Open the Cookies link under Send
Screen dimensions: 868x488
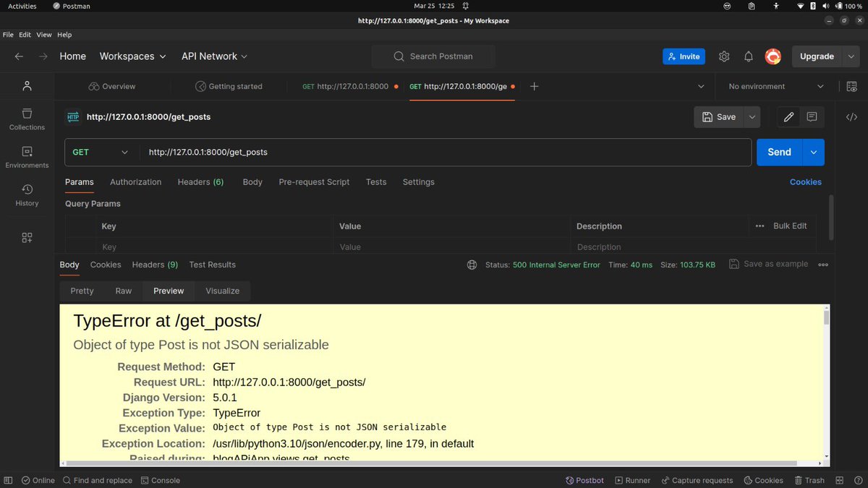tap(806, 182)
